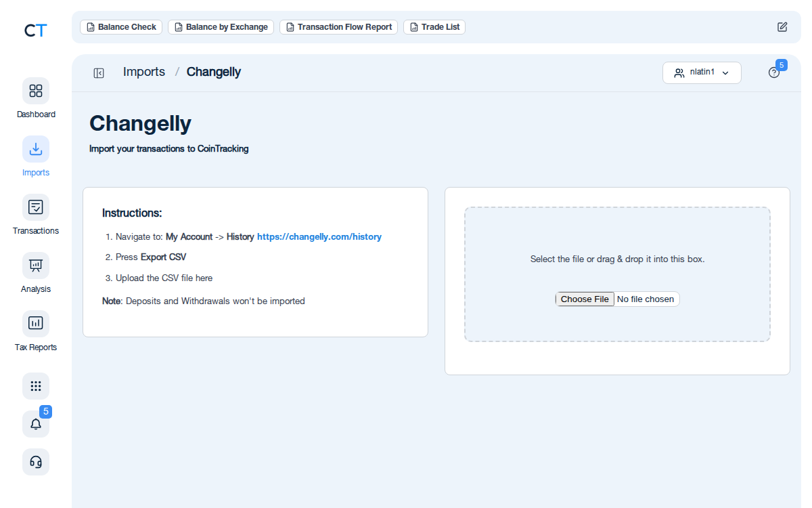The image size is (812, 508).
Task: Click the Dashboard sidebar label
Action: coord(36,114)
